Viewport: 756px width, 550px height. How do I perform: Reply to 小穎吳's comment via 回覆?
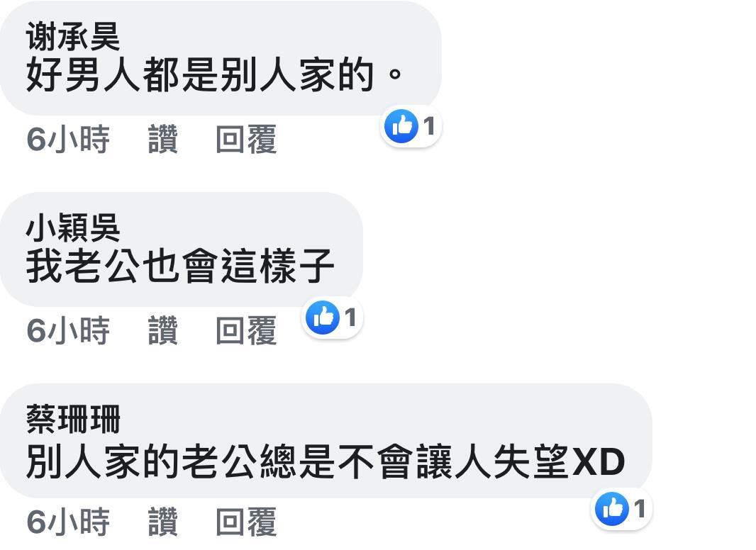[246, 331]
